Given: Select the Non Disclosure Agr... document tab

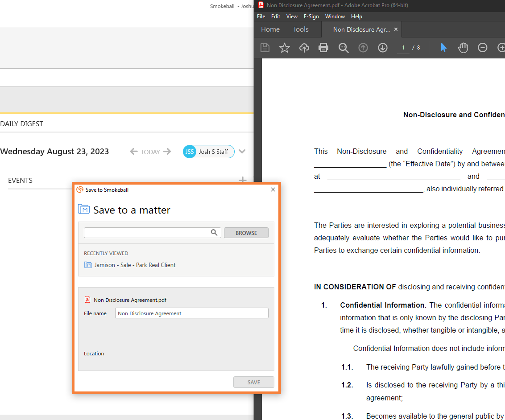Looking at the screenshot, I should (361, 29).
